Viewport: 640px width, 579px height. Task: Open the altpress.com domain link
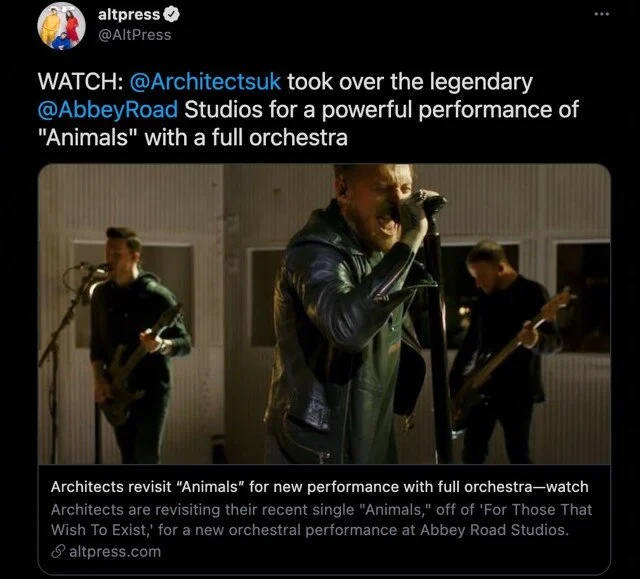[115, 552]
